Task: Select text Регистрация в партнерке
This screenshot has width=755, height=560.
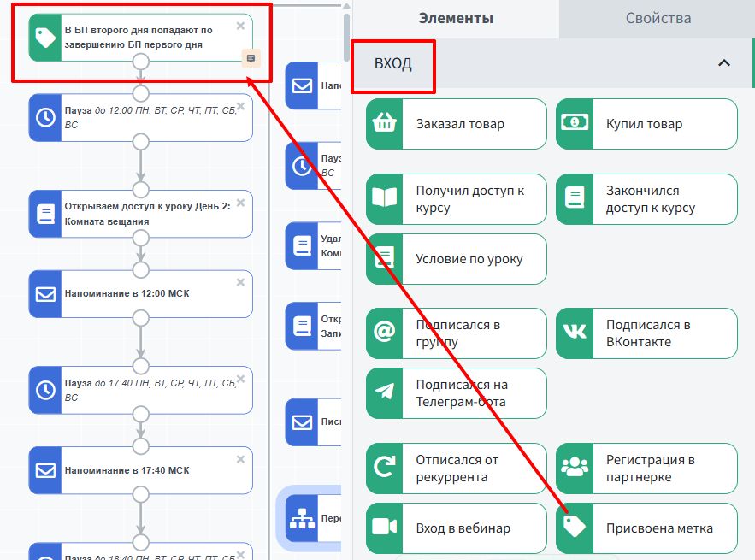Action: point(650,469)
